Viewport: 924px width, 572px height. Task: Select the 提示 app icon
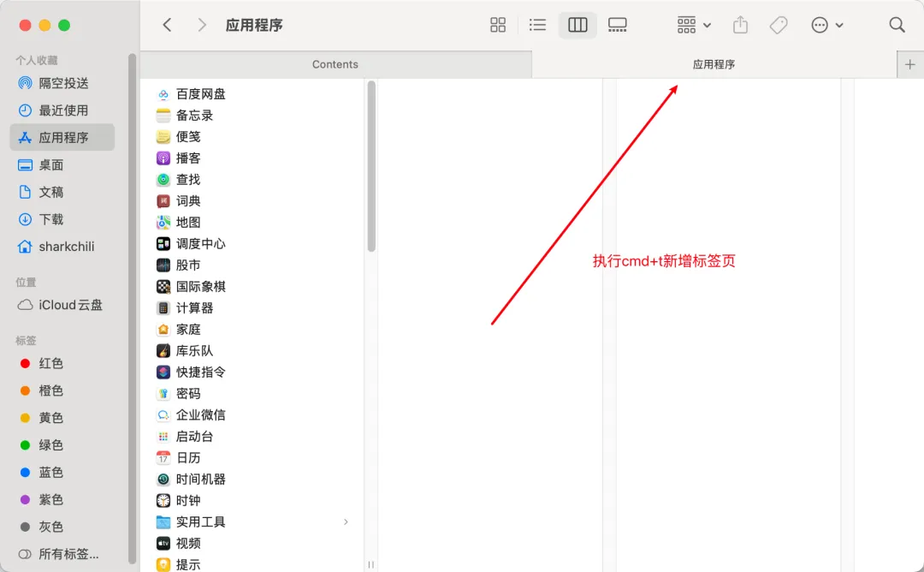tap(163, 564)
